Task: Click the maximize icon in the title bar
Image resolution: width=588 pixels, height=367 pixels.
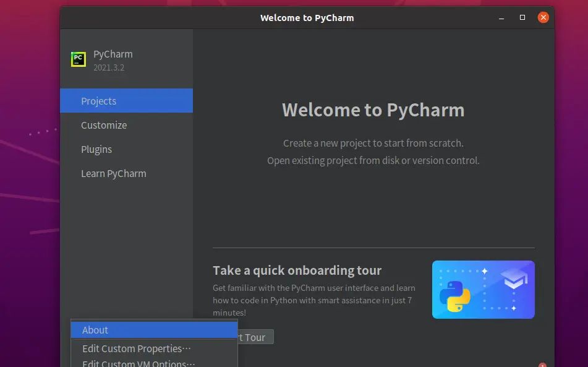Action: click(522, 17)
